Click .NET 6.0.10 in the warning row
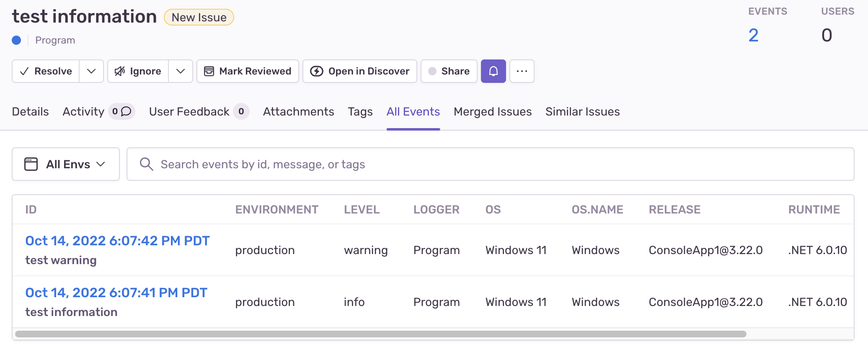The height and width of the screenshot is (360, 868). coord(817,250)
